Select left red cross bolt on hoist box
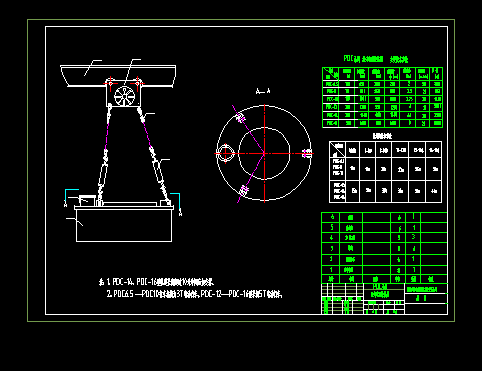 [110, 83]
